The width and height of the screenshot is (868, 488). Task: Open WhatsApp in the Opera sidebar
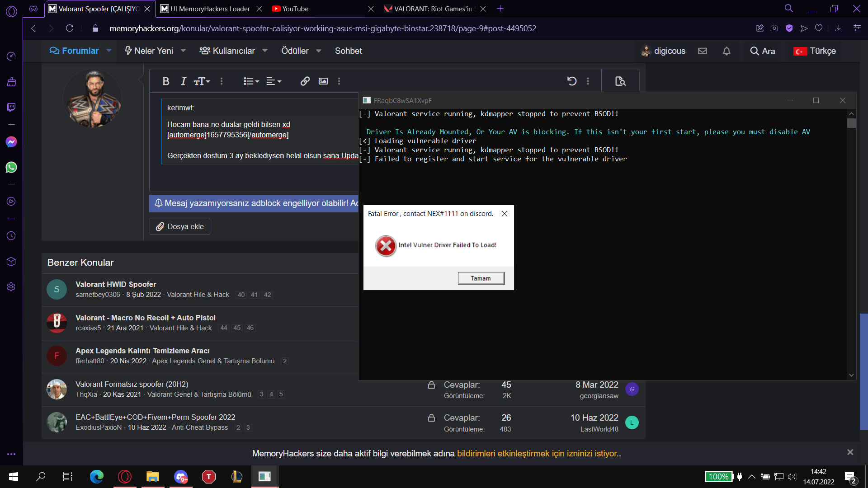pos(11,167)
